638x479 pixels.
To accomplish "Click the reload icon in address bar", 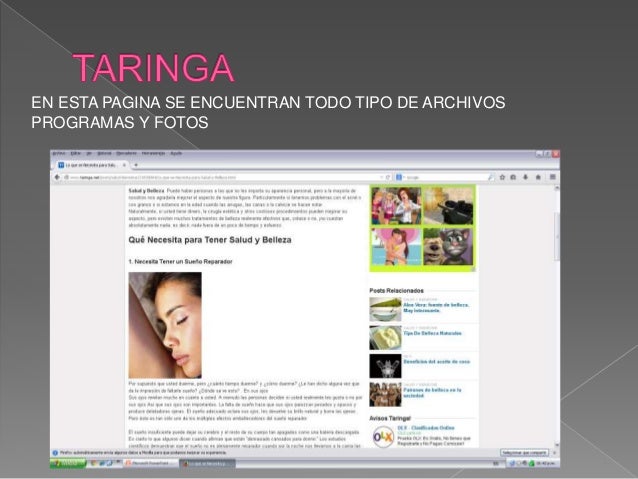I will [x=388, y=177].
